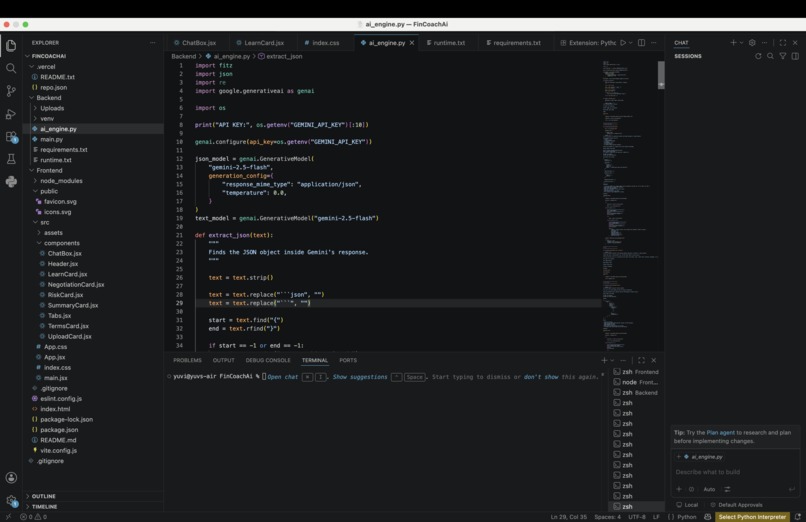Close the ai_engine.py tab
Viewport: 806px width, 522px height.
pos(412,43)
